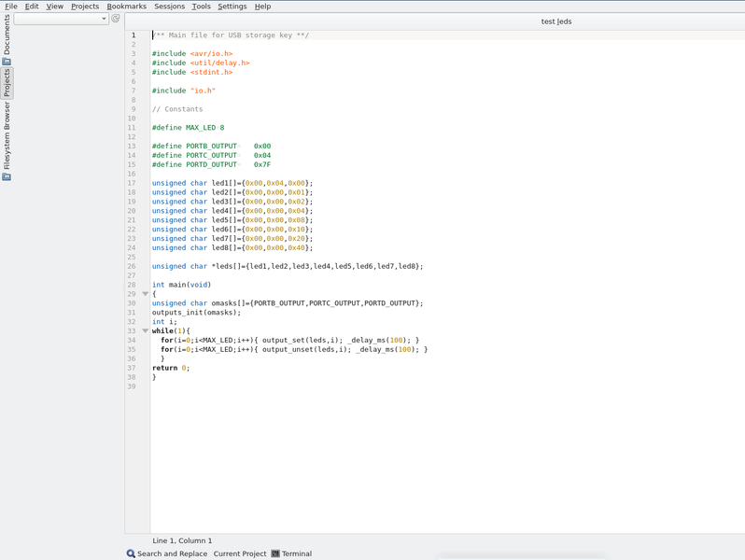Collapse the while loop fold at line 33
The height and width of the screenshot is (560, 745).
(145, 331)
